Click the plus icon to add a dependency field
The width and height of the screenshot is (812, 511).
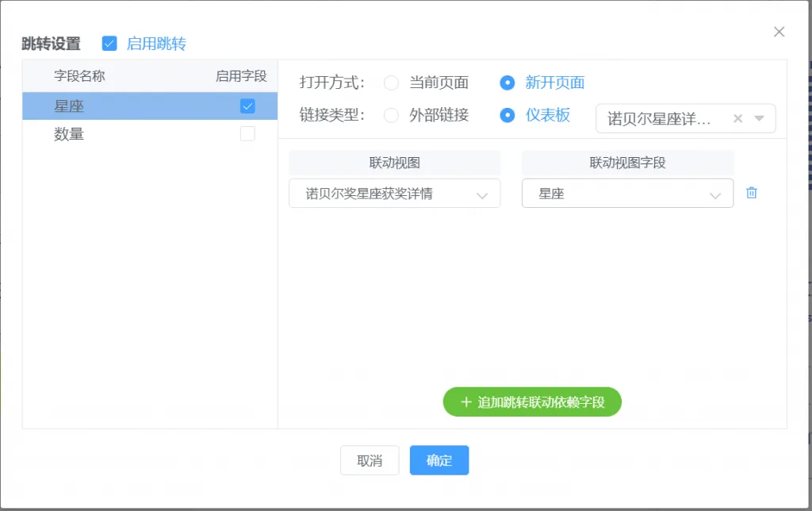[465, 401]
